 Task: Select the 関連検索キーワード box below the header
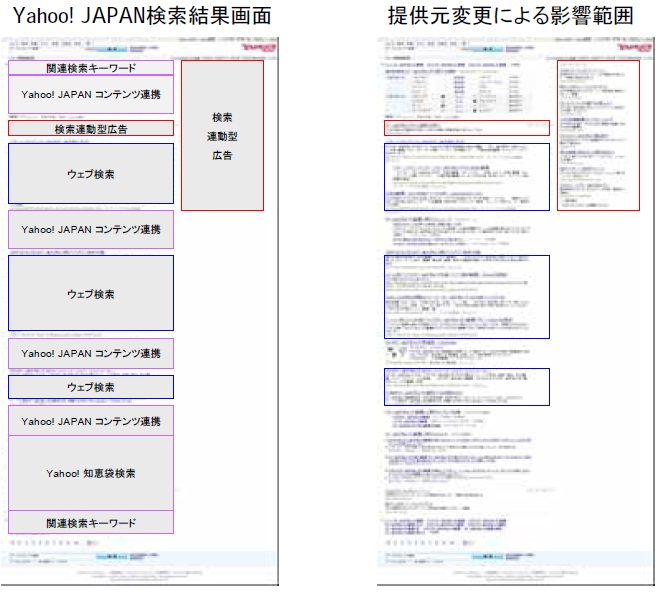point(91,68)
